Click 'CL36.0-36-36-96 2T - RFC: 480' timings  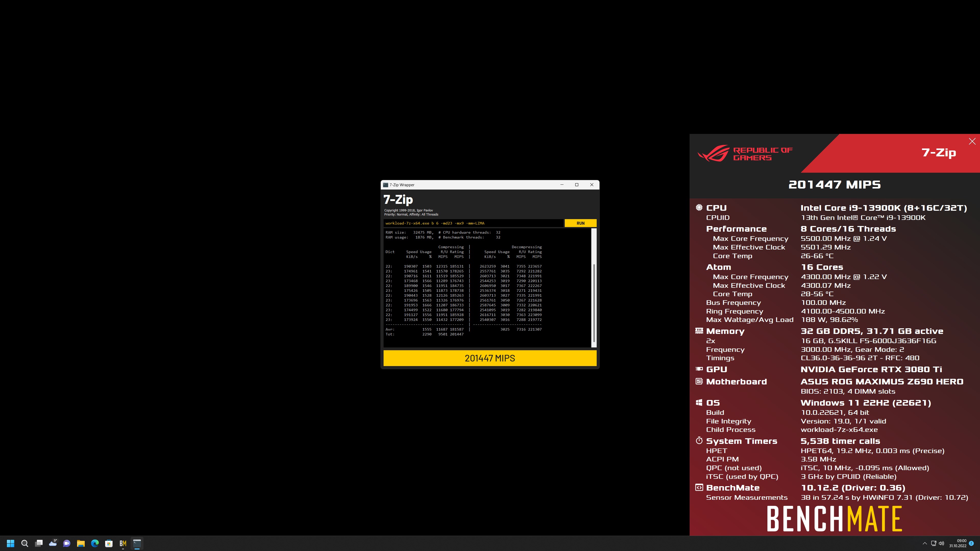(860, 358)
